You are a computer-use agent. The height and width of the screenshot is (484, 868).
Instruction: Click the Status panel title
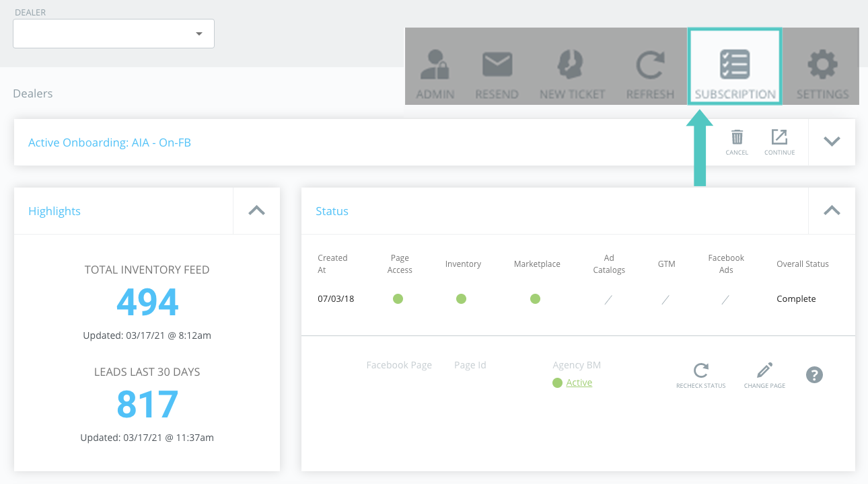point(332,211)
